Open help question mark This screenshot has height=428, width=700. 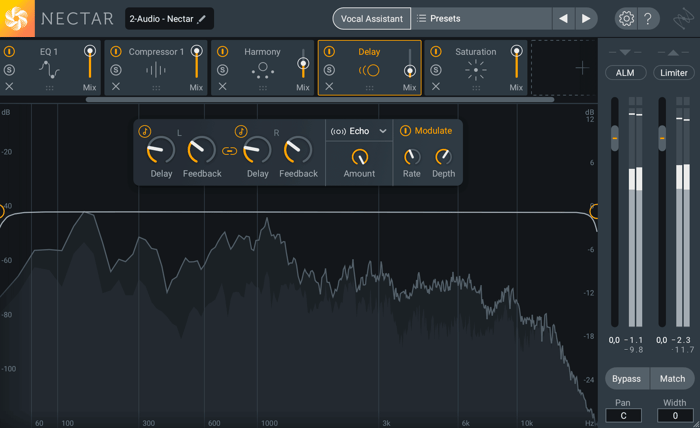click(647, 19)
